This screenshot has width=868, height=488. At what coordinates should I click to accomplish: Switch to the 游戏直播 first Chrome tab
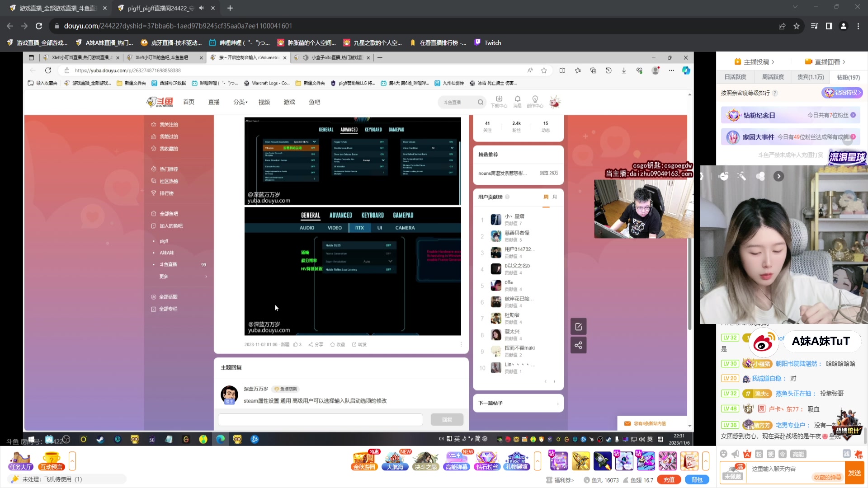point(58,8)
